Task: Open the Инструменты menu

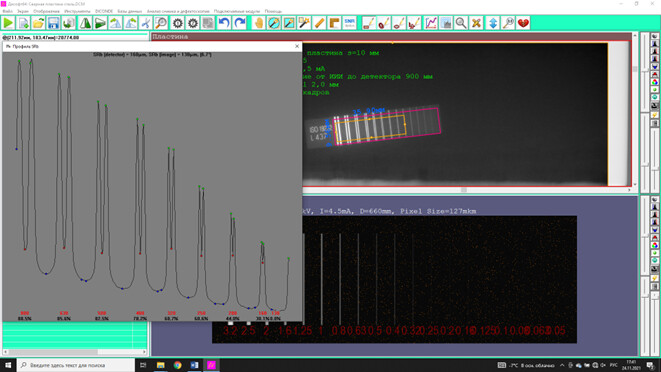Action: pyautogui.click(x=77, y=11)
